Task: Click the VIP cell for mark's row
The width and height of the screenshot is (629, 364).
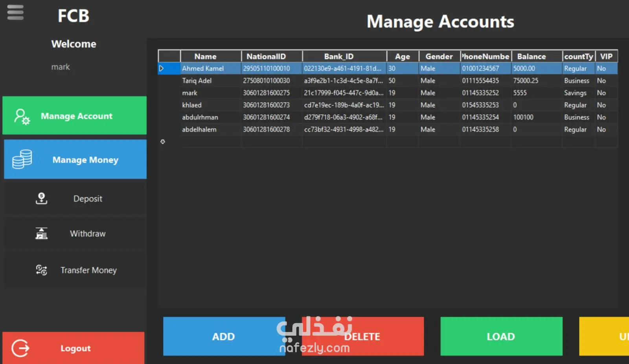Action: [606, 93]
